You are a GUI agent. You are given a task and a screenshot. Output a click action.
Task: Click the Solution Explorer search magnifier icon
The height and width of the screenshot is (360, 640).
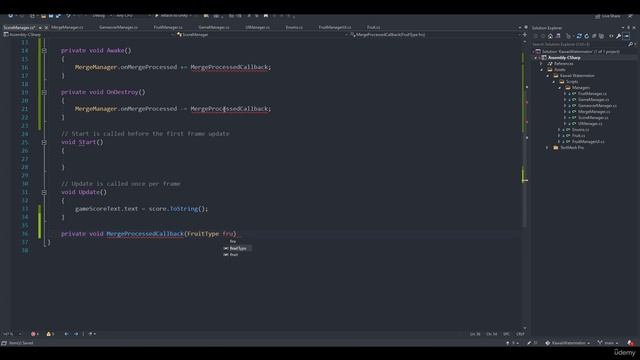tap(631, 44)
